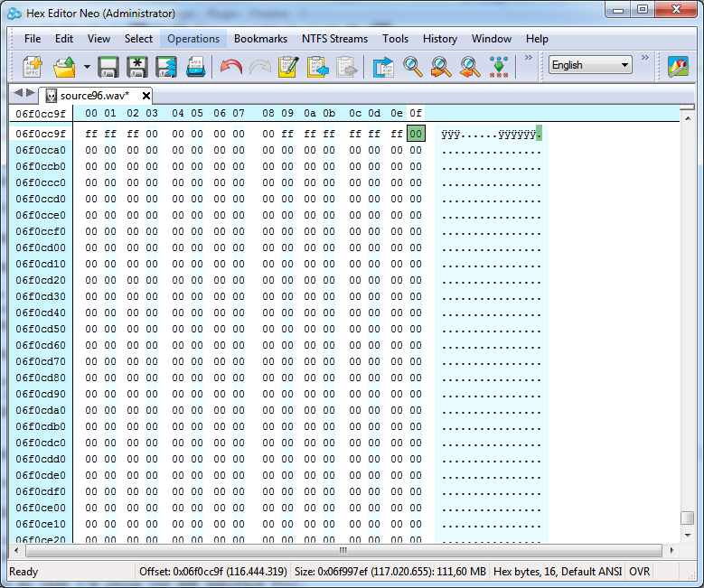Undo the last edit with red arrow

tap(230, 67)
